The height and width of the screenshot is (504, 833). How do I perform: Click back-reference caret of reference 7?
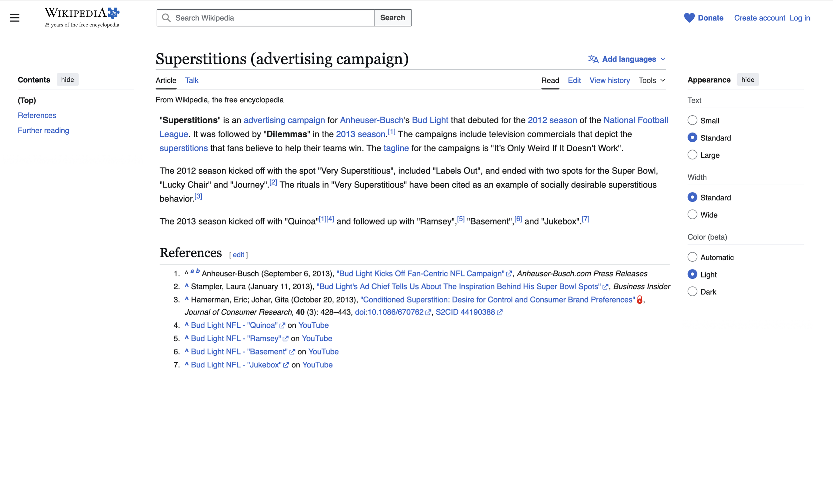point(187,364)
